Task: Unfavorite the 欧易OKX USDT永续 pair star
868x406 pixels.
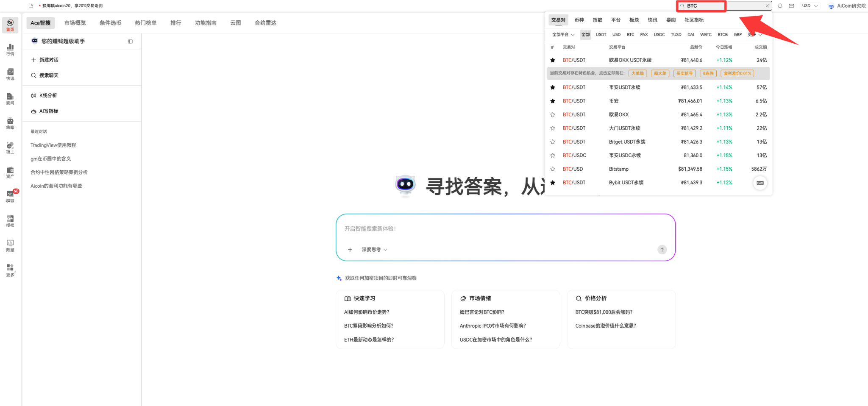Action: [553, 60]
